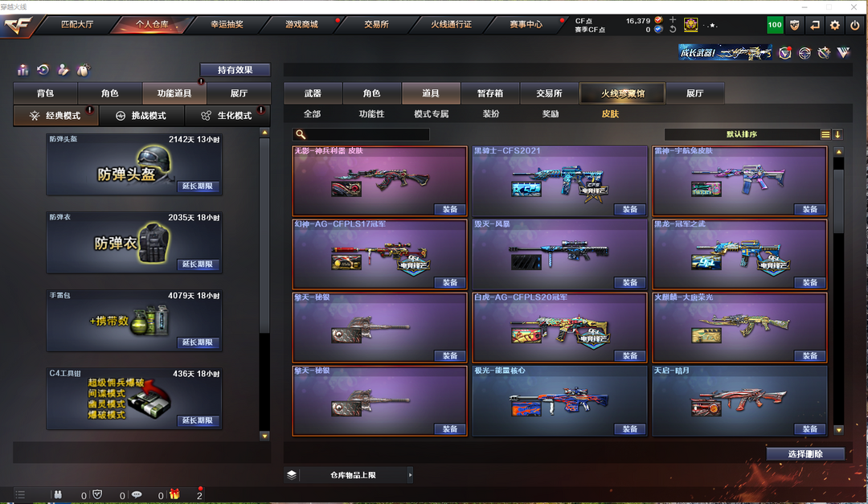Click the V badge icon with red dot
868x504 pixels.
click(x=784, y=52)
